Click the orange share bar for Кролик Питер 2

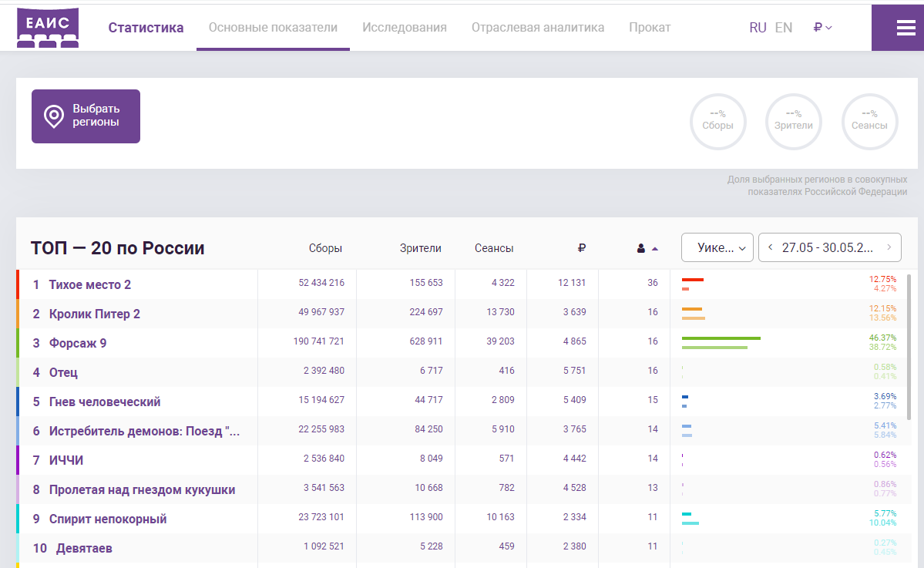pos(692,309)
